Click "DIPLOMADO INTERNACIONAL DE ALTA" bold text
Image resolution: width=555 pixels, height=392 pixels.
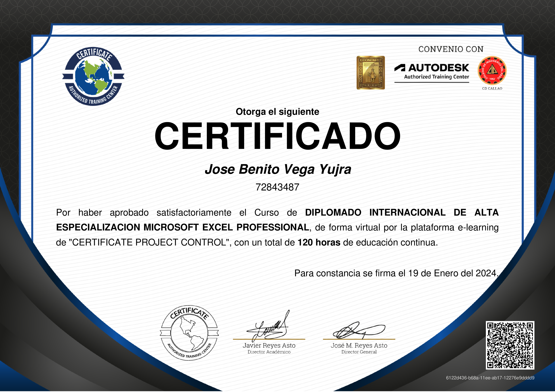pyautogui.click(x=402, y=213)
